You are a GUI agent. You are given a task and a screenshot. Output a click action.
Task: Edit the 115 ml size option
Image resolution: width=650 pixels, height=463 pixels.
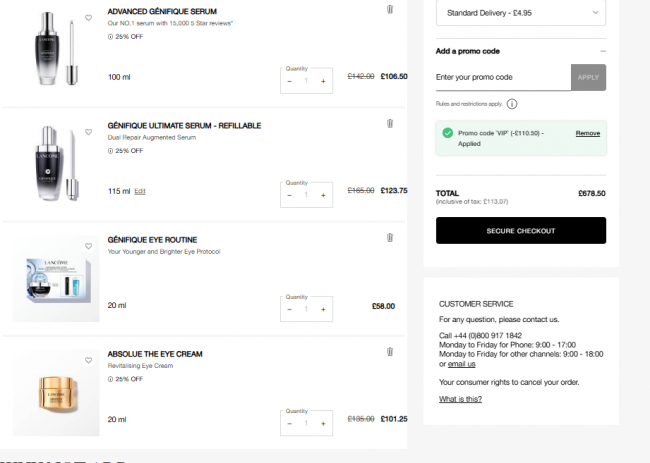coord(140,191)
